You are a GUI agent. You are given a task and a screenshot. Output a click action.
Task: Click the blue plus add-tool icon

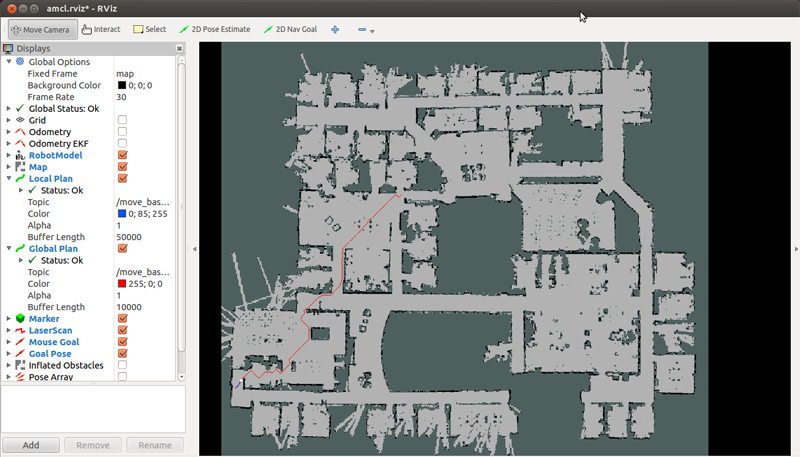click(x=335, y=29)
